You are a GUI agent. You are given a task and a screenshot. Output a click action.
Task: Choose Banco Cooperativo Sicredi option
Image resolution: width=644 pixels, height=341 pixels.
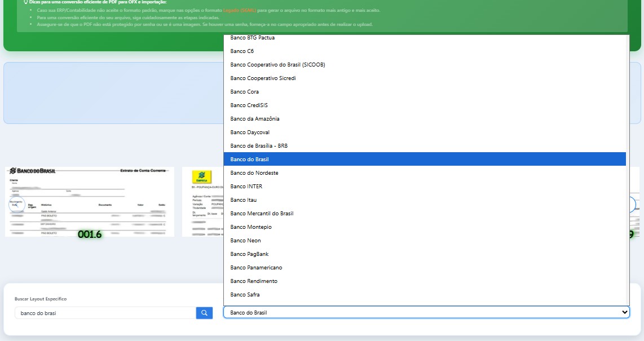pyautogui.click(x=425, y=78)
